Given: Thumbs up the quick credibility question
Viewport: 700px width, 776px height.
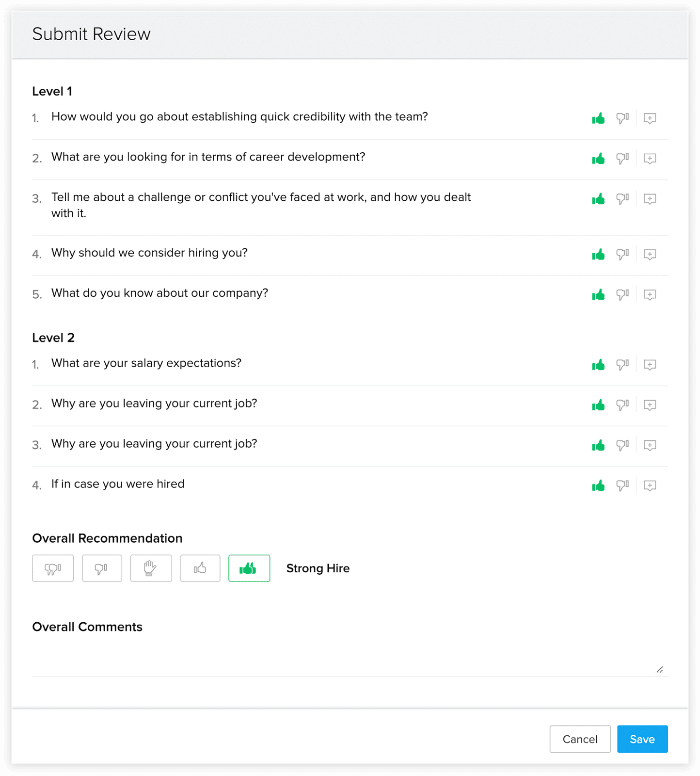Looking at the screenshot, I should coord(598,118).
